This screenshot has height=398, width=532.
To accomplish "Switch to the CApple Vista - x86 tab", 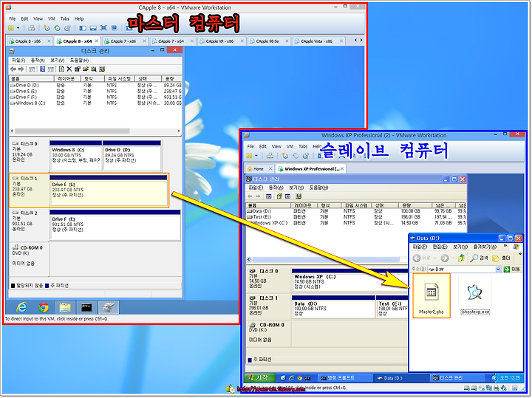I will click(316, 41).
